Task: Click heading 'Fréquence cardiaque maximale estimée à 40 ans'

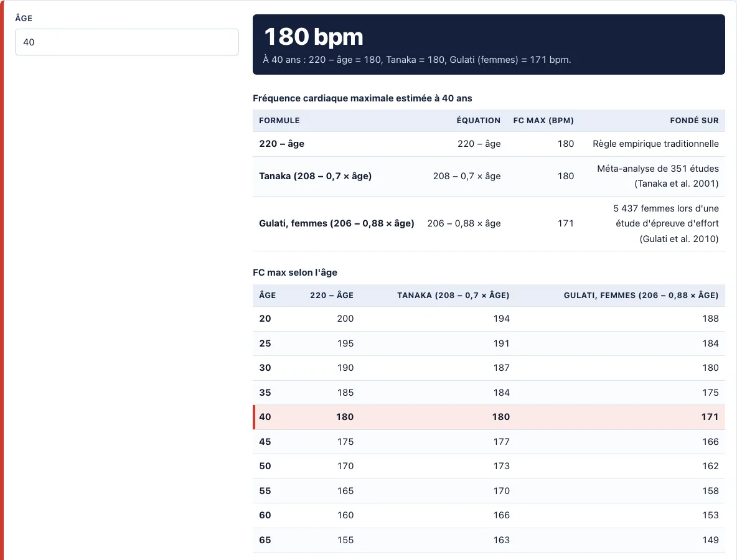Action: (362, 98)
